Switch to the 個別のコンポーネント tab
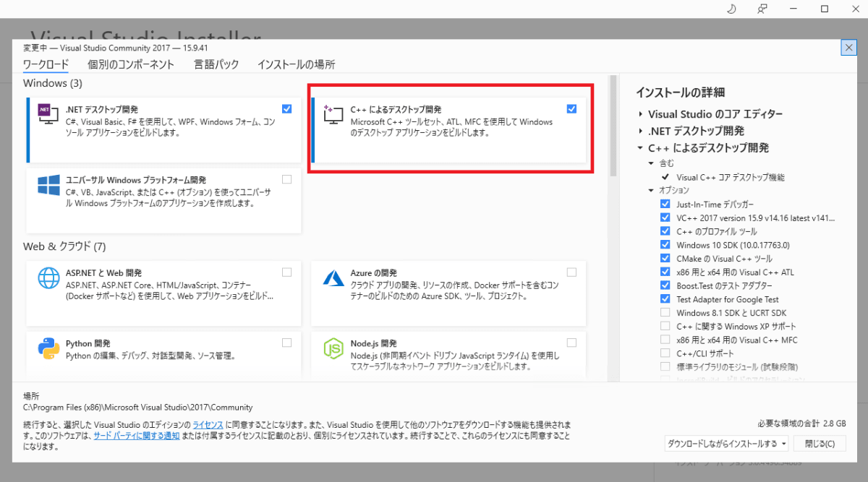This screenshot has height=482, width=868. coord(131,64)
